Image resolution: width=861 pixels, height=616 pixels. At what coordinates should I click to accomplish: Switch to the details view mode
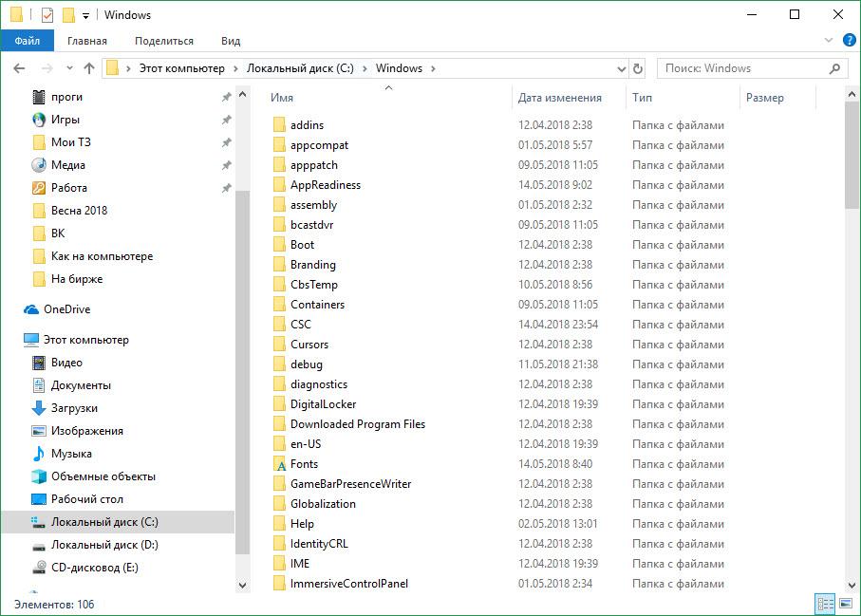(825, 604)
